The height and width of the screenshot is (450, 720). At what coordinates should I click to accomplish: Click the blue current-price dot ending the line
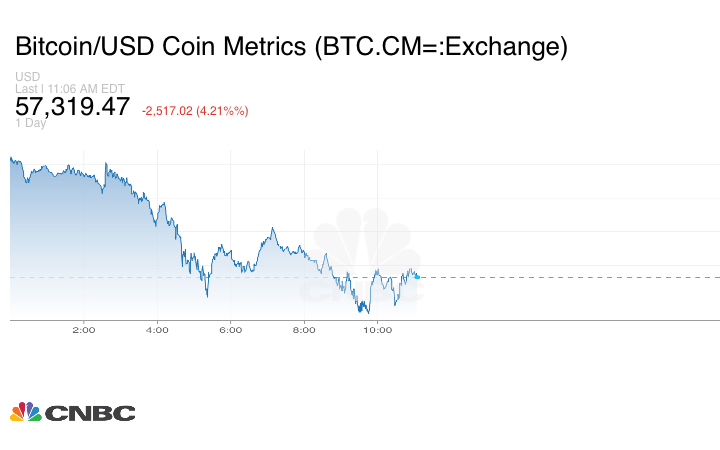tap(417, 277)
